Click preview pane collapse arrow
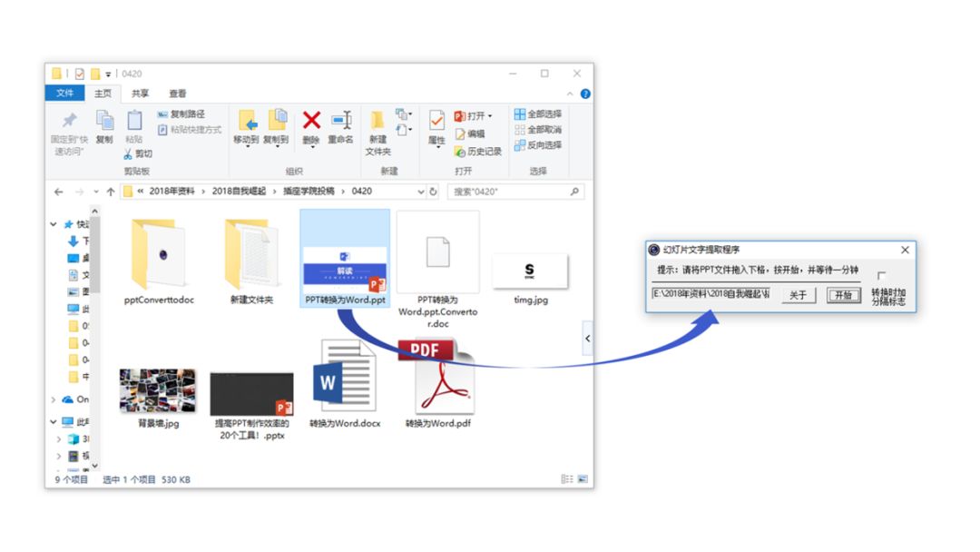This screenshot has height=552, width=980. 587,339
